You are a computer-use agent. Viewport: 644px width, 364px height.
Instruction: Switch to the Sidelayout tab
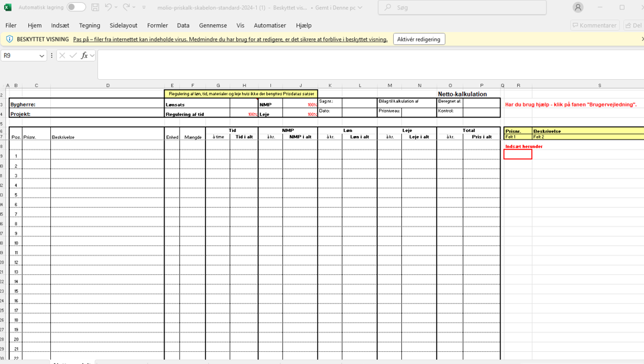[x=123, y=25]
